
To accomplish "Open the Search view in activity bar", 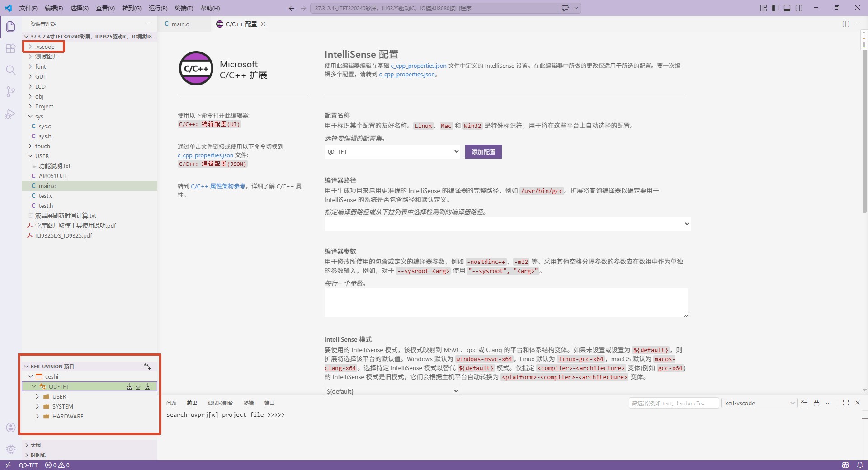I will click(11, 70).
